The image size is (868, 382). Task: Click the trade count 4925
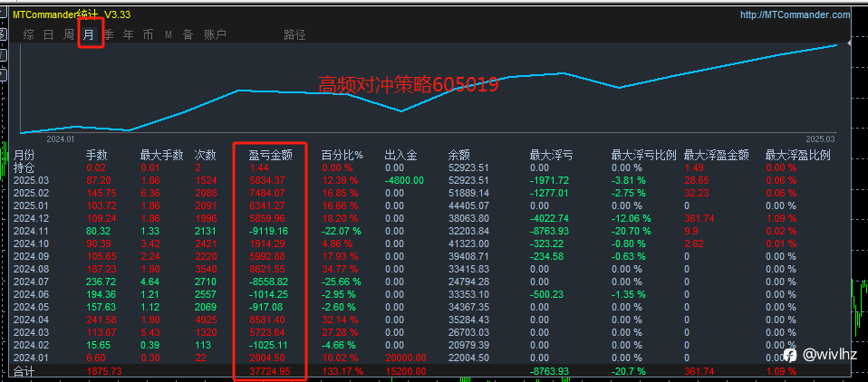(206, 320)
